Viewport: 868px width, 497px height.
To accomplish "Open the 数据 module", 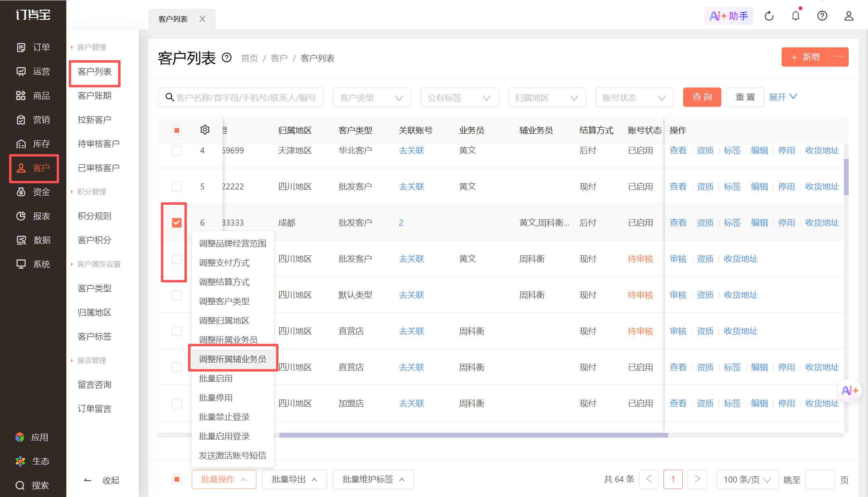I will (x=33, y=240).
